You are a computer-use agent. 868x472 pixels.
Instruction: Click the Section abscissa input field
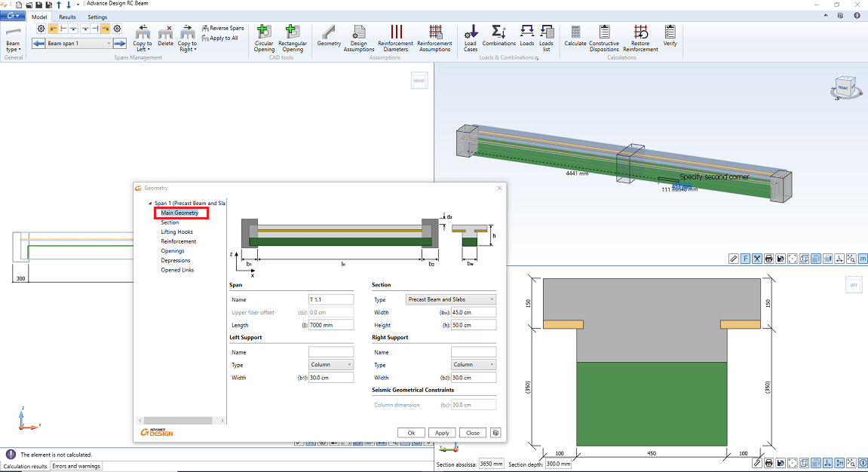[492, 464]
